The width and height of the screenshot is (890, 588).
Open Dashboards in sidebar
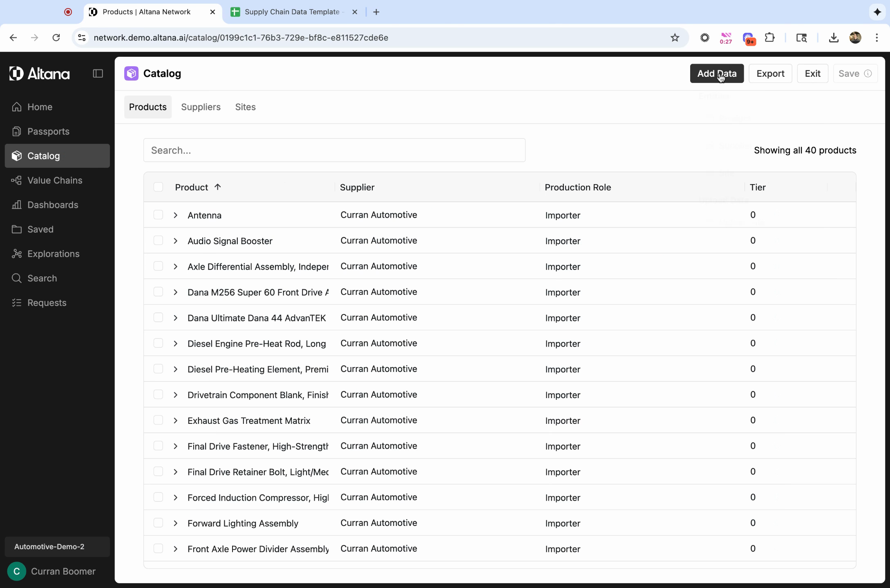click(x=52, y=205)
